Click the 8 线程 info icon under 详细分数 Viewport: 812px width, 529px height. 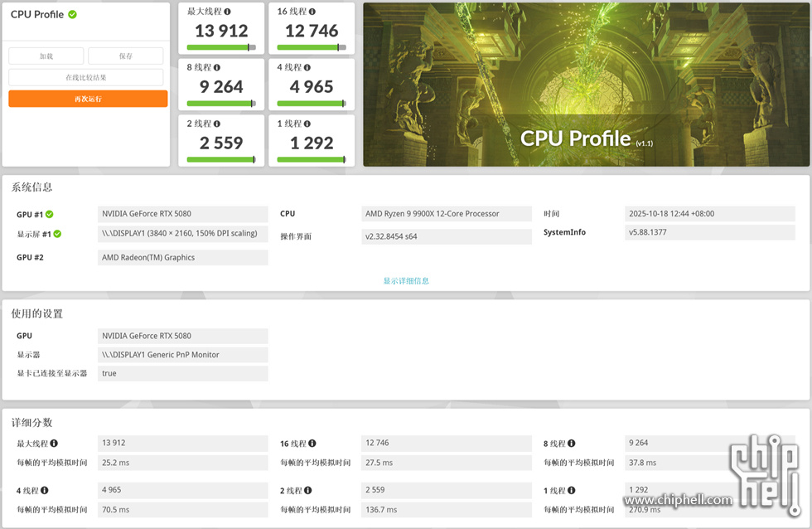[572, 444]
